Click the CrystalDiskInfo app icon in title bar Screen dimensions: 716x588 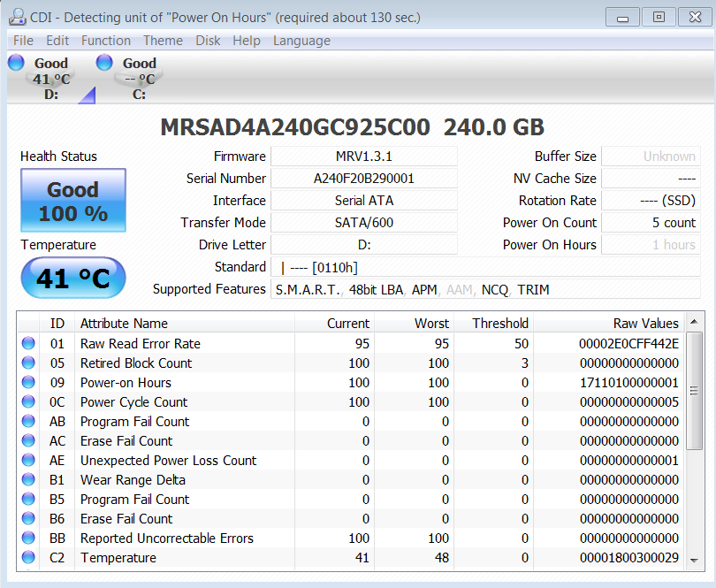click(x=16, y=17)
